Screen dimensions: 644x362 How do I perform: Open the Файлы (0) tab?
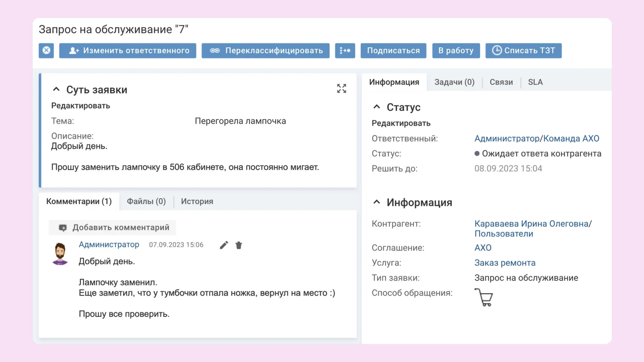[146, 201]
